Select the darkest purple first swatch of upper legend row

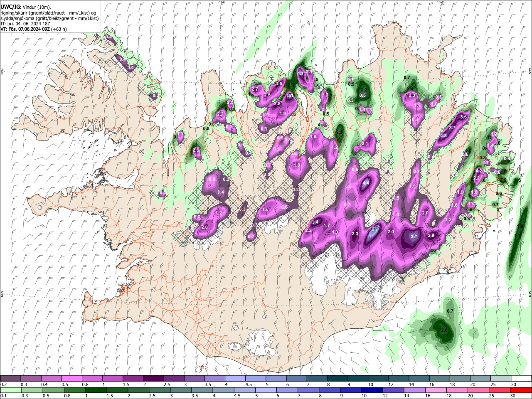[10, 379]
